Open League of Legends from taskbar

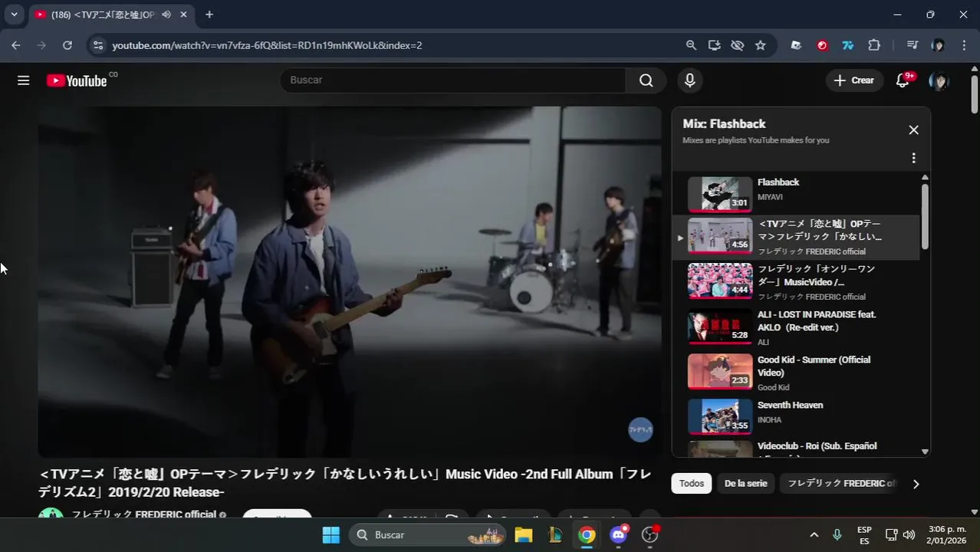(x=555, y=534)
